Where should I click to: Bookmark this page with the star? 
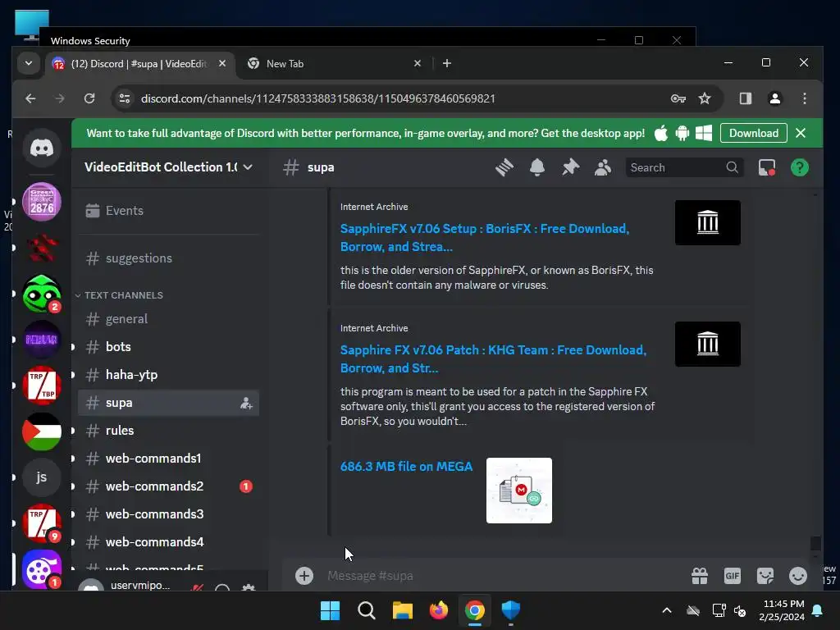705,98
